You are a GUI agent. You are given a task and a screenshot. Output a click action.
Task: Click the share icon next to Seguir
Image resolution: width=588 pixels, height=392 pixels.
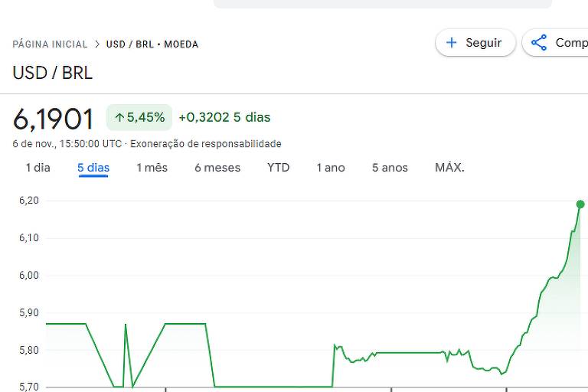[539, 43]
